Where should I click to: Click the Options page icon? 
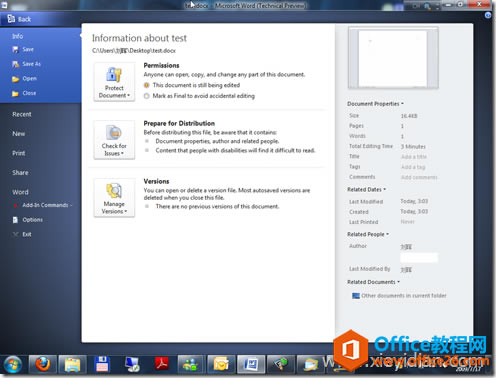point(15,220)
